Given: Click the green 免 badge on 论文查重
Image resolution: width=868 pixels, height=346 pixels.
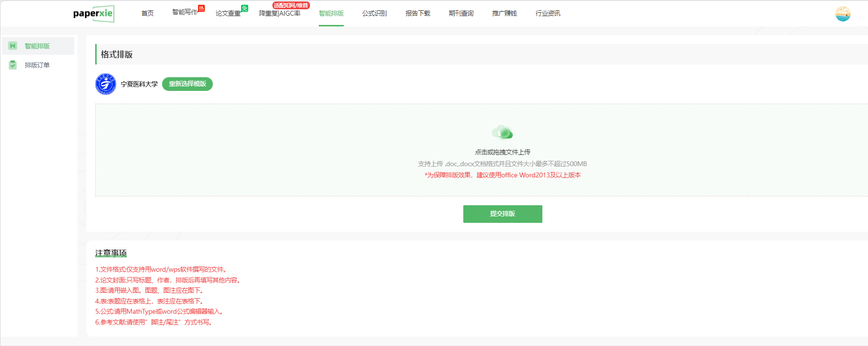Looking at the screenshot, I should [245, 8].
